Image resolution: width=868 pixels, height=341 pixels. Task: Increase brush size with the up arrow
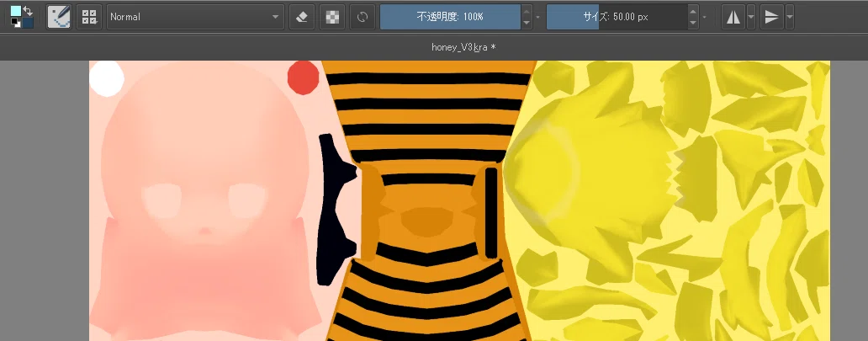coord(693,11)
